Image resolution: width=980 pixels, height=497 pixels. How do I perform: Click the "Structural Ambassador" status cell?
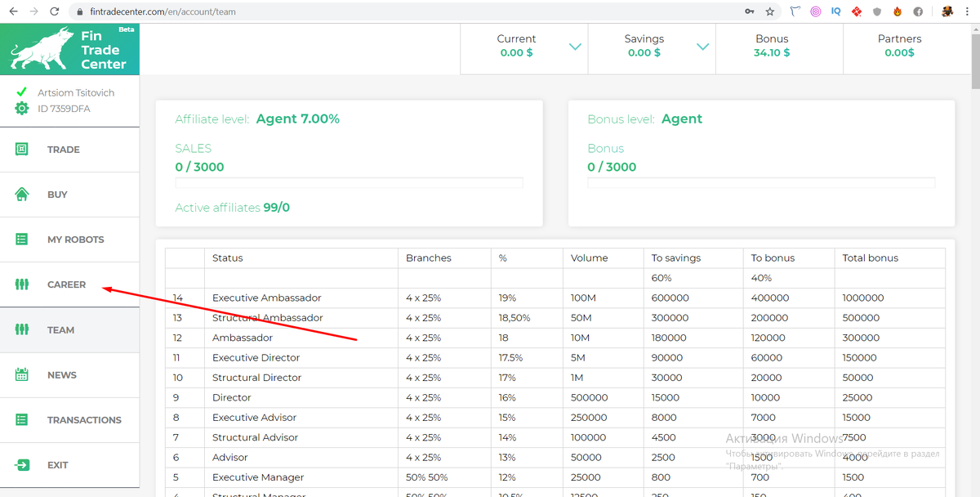point(301,318)
